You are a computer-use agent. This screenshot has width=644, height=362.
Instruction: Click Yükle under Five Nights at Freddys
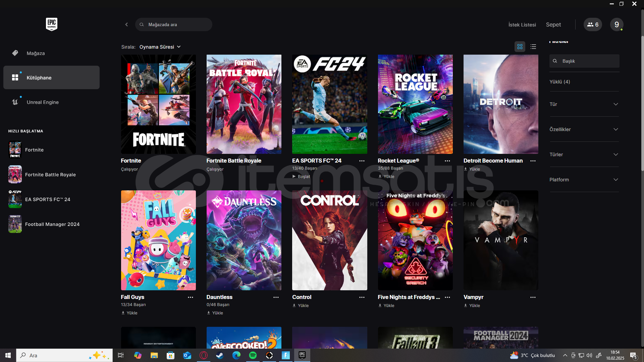tap(386, 306)
